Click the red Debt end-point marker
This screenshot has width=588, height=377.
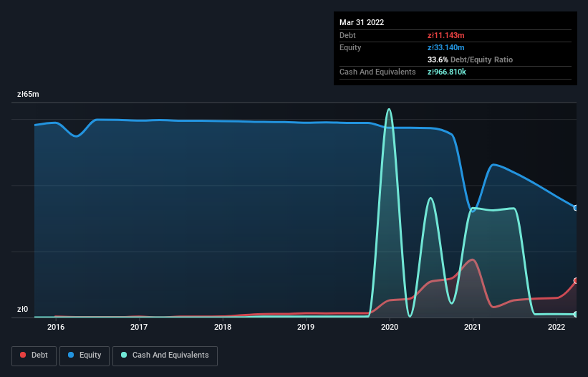[576, 280]
